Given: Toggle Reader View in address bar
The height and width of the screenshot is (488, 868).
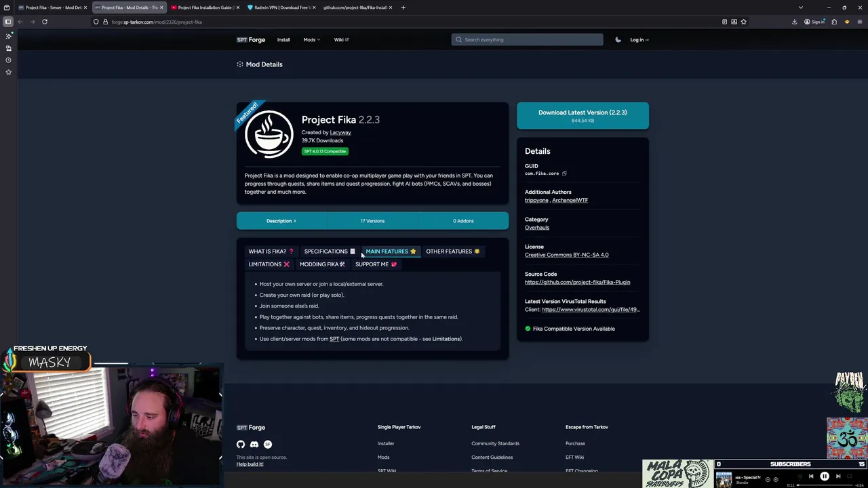Looking at the screenshot, I should (x=724, y=22).
